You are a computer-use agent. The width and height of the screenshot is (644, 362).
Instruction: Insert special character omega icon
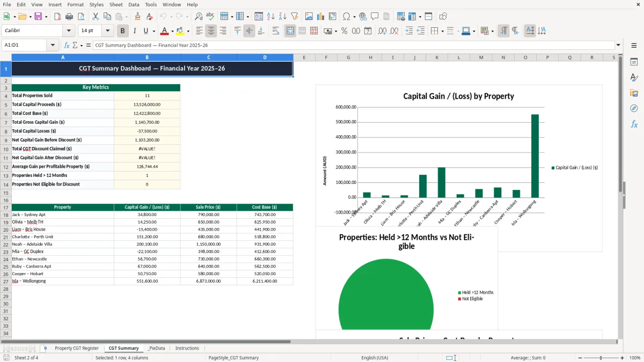click(346, 17)
